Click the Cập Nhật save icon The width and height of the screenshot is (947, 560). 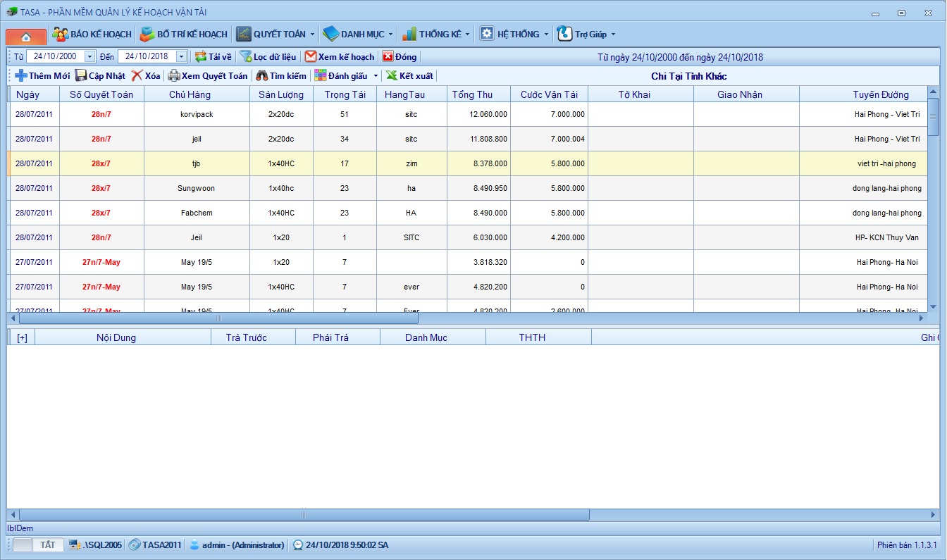pyautogui.click(x=81, y=76)
